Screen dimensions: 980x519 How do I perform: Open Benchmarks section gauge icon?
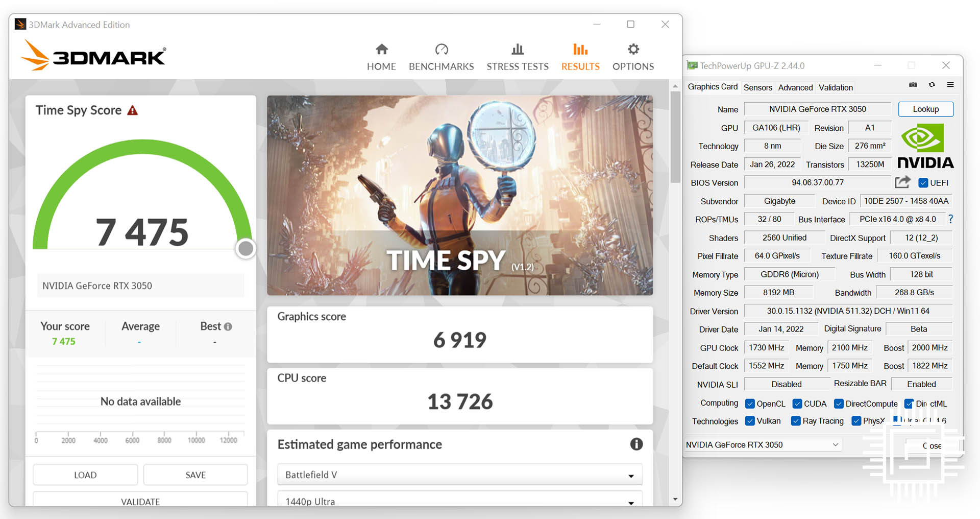(442, 49)
